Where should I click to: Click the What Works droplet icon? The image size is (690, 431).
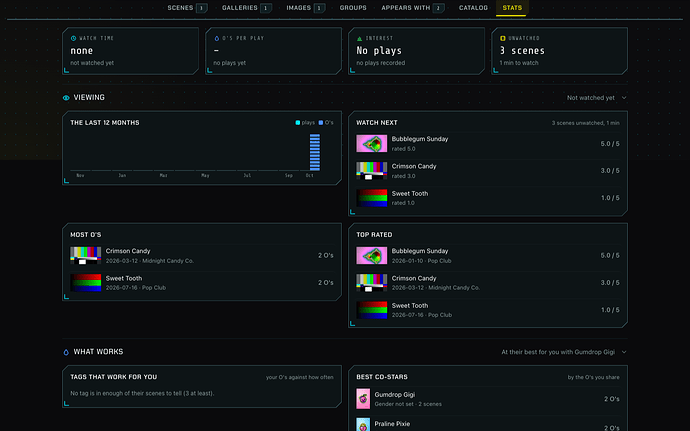click(66, 352)
